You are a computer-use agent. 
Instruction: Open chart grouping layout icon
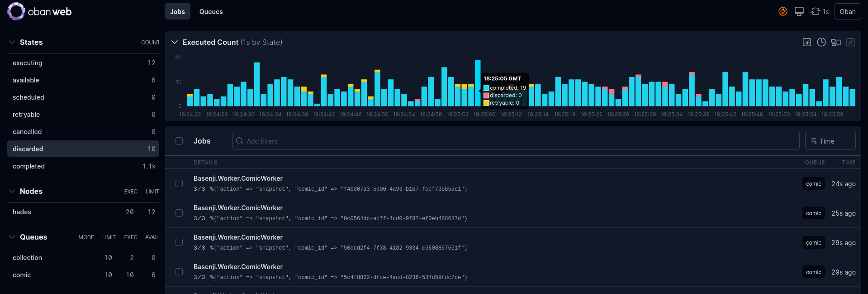pos(836,42)
